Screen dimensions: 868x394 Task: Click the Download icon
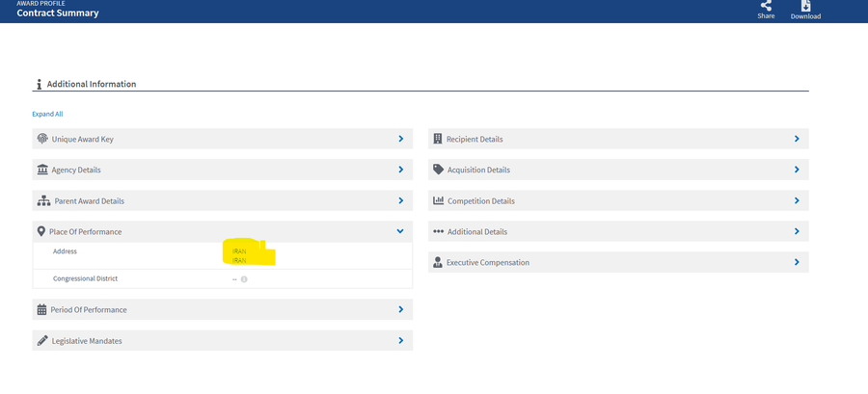point(805,6)
